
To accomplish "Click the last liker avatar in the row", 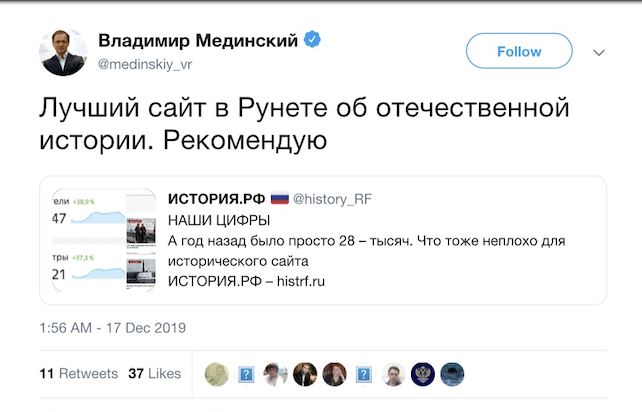I will click(x=453, y=374).
